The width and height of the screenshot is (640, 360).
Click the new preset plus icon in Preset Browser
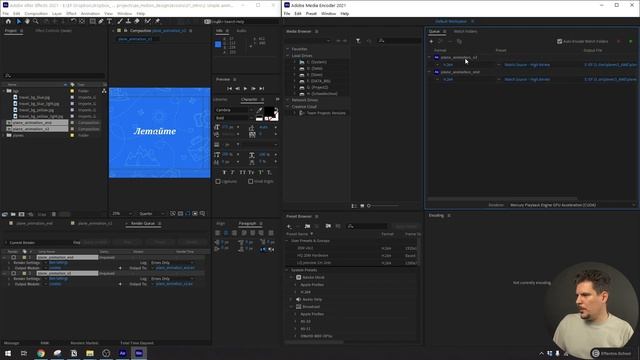tap(289, 226)
